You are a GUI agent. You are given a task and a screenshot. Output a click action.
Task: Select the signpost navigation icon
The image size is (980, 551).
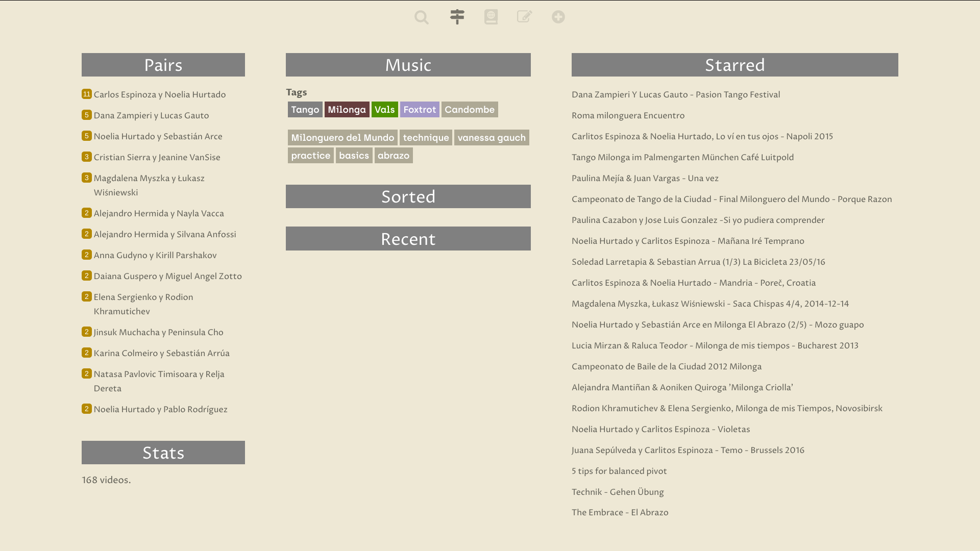tap(457, 17)
